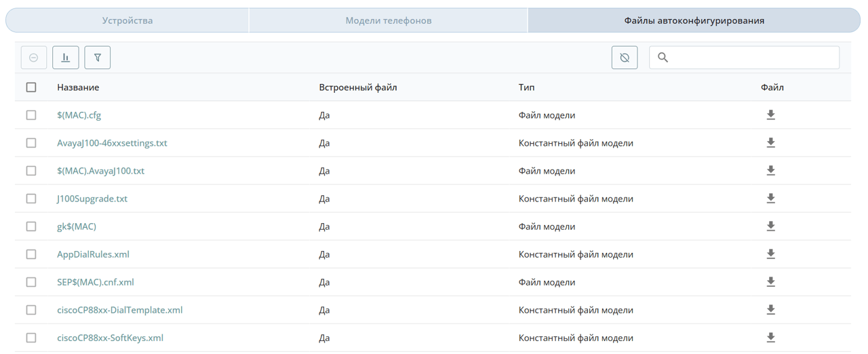Switch to the Устройства tab
868x354 pixels.
coord(127,20)
